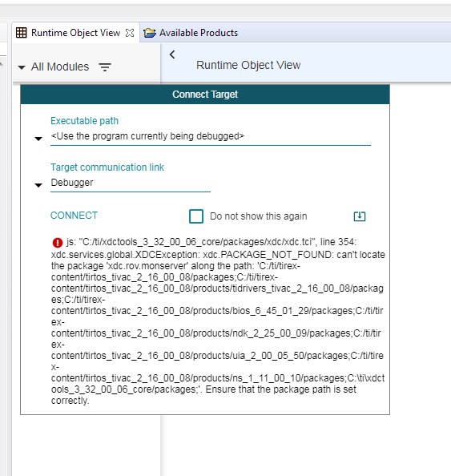Select the Runtime Object View tab

75,33
